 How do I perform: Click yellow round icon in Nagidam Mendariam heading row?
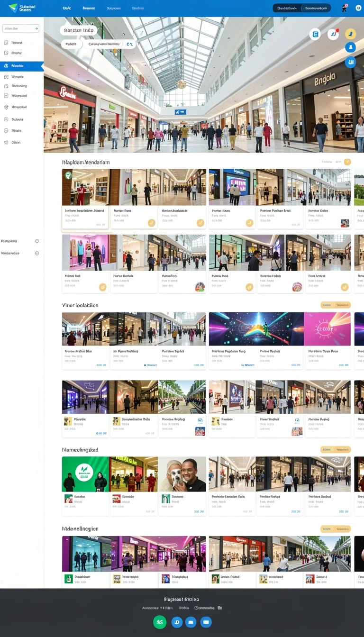(x=347, y=162)
